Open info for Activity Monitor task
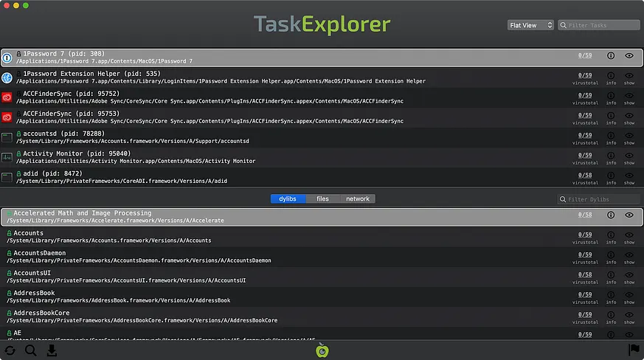This screenshot has width=644, height=360. 611,156
